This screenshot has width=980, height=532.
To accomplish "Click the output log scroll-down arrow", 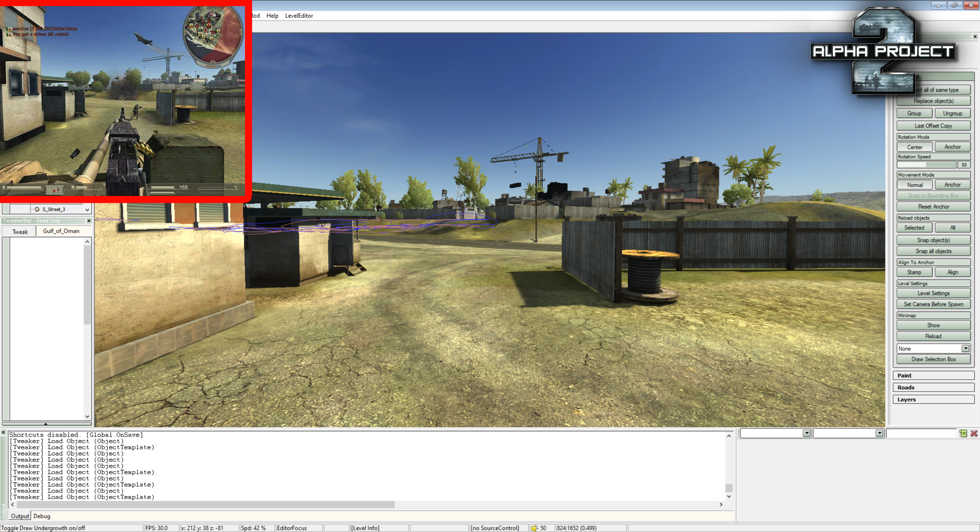I will tap(729, 496).
